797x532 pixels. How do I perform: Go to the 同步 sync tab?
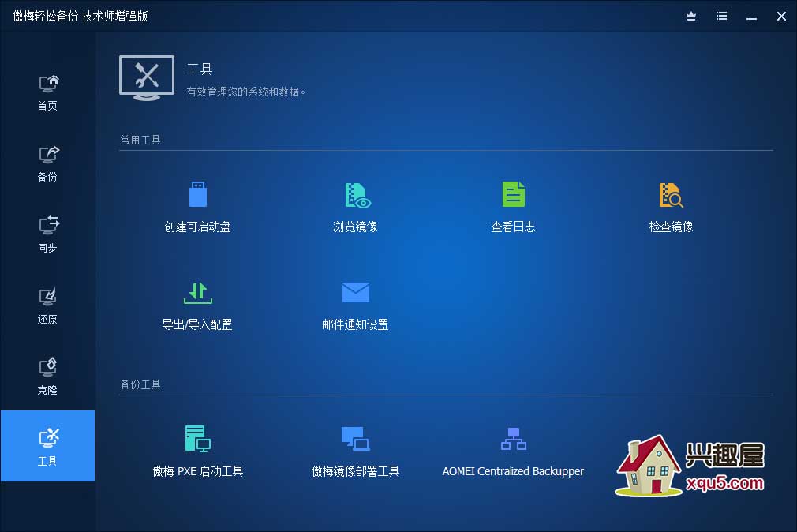click(x=48, y=235)
